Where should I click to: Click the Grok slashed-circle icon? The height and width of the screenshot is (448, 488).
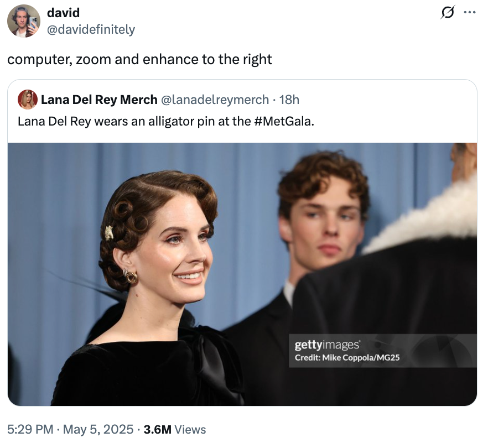[447, 13]
